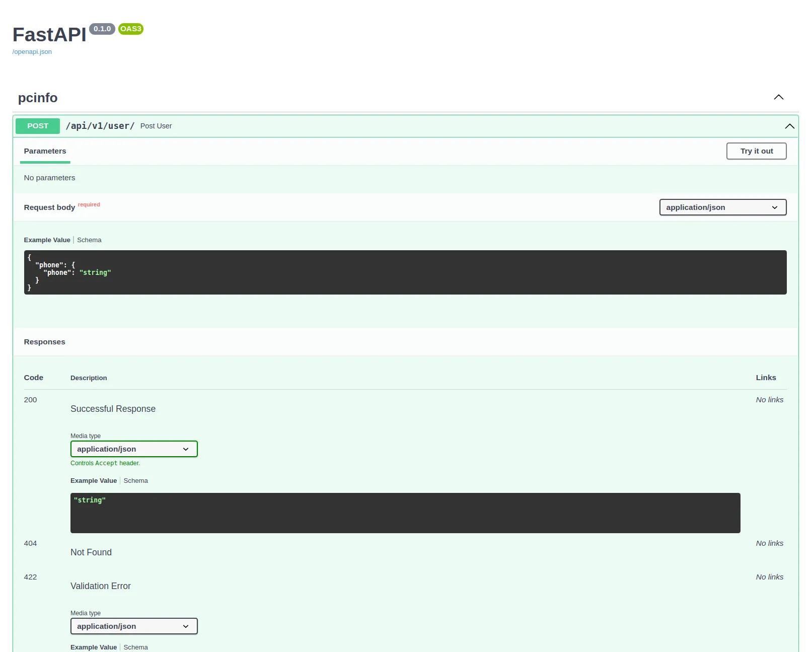Switch to the Request body Schema tab
This screenshot has width=812, height=652.
pyautogui.click(x=89, y=240)
